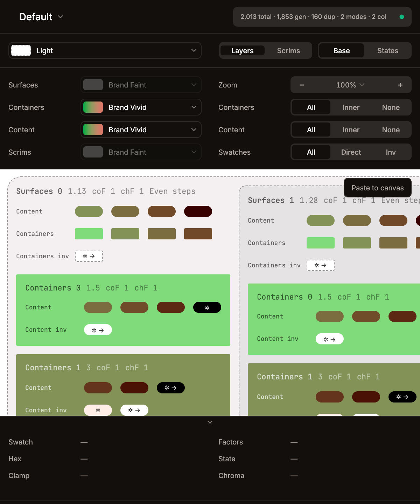Set the Content filter to None

pyautogui.click(x=391, y=130)
